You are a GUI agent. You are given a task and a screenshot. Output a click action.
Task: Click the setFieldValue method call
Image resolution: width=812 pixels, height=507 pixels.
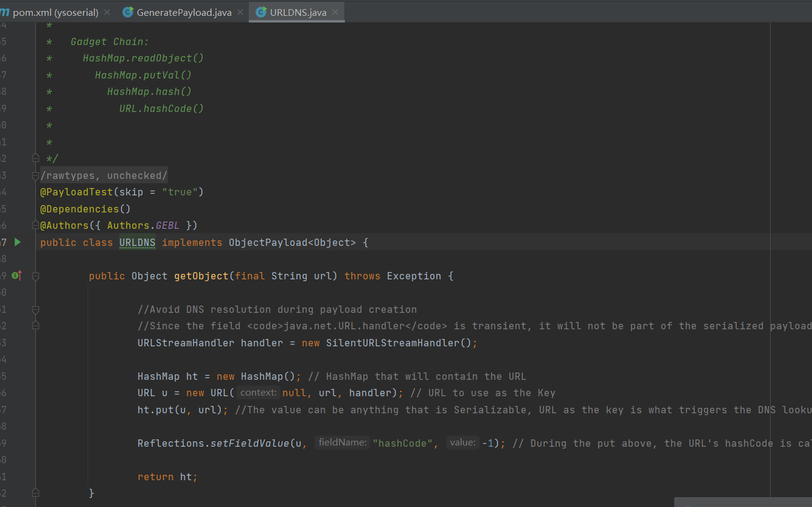pos(250,443)
